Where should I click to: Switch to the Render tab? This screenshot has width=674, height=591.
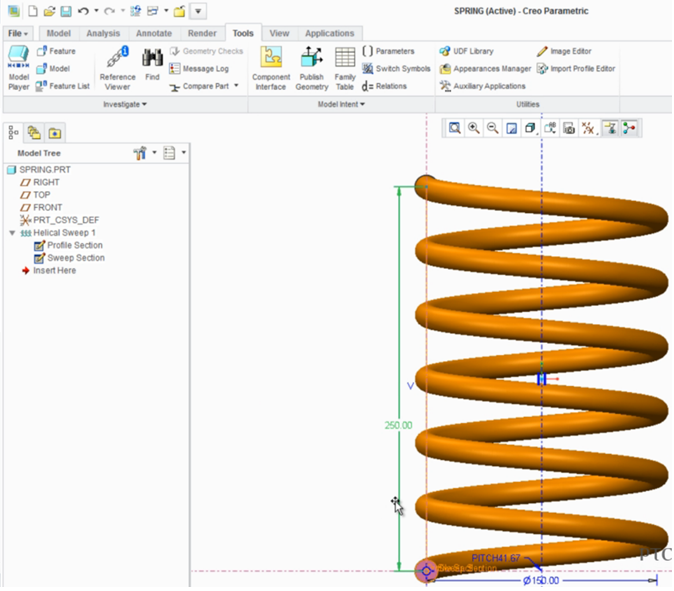pos(202,33)
